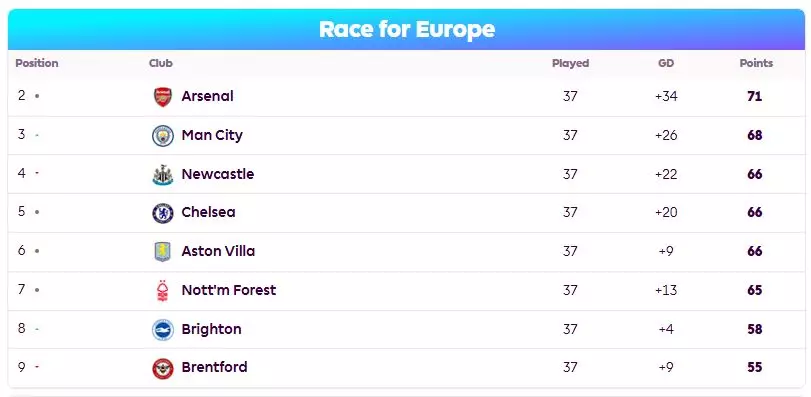Click Arsenal's position movement indicator dot
The width and height of the screenshot is (811, 397).
[37, 96]
